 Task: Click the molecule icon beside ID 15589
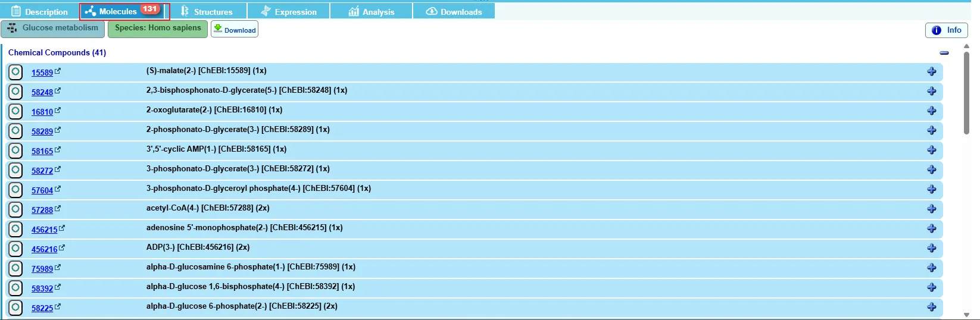[x=15, y=72]
